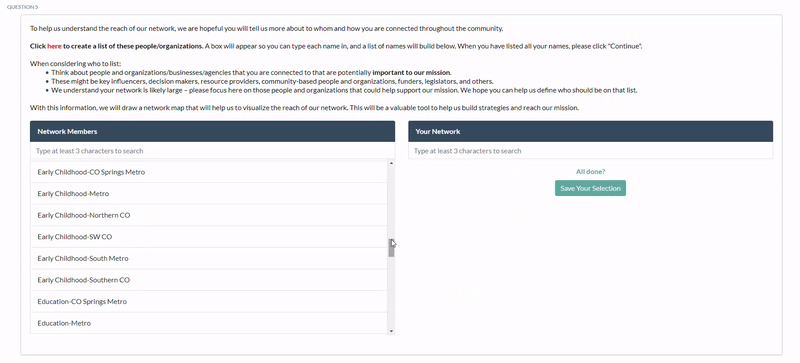The image size is (800, 363).
Task: Click scrollbar track below the thumb
Action: [391, 292]
